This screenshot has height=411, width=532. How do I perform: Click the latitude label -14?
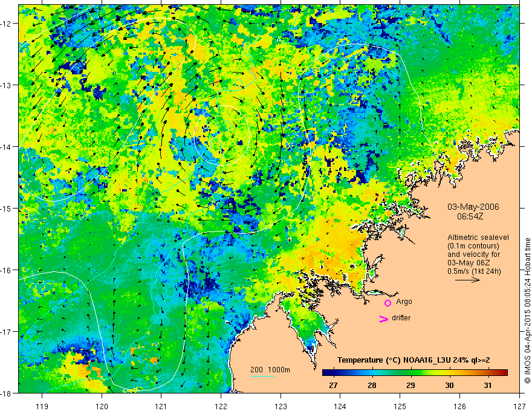coord(6,146)
